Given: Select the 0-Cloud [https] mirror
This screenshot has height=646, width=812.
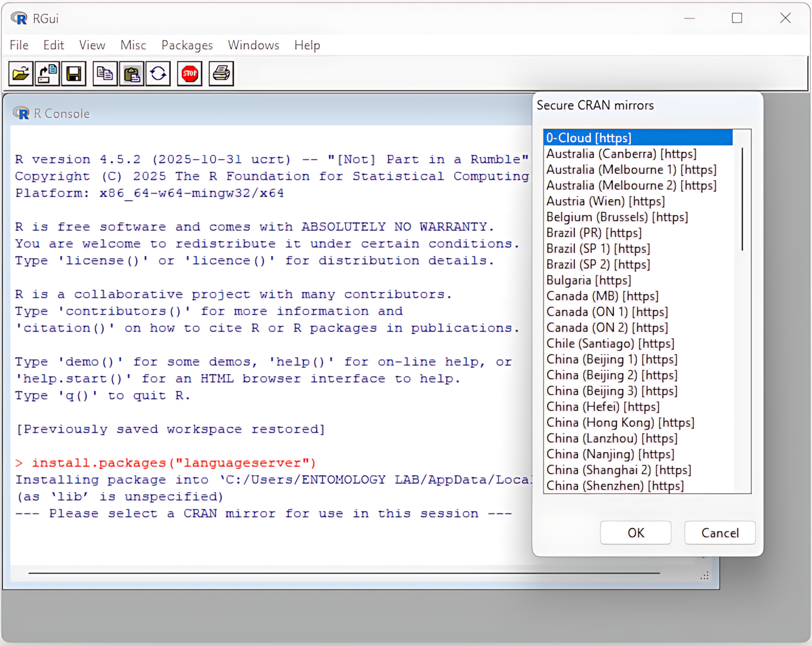Looking at the screenshot, I should coord(588,138).
